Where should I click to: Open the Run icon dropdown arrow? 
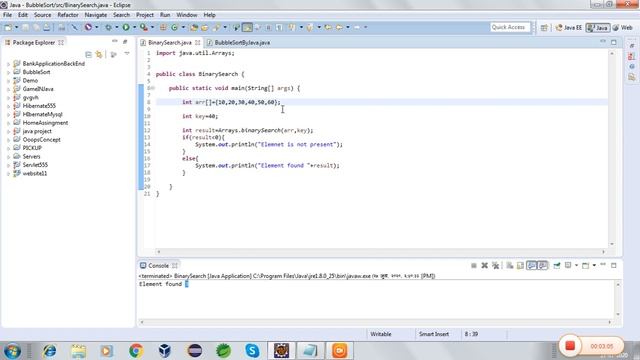[134, 27]
